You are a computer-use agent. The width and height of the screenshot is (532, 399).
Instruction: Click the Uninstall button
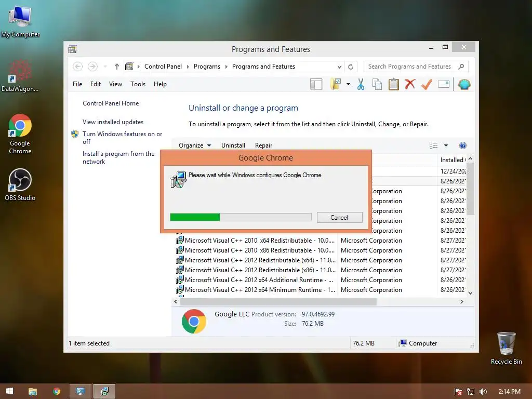[x=233, y=145]
